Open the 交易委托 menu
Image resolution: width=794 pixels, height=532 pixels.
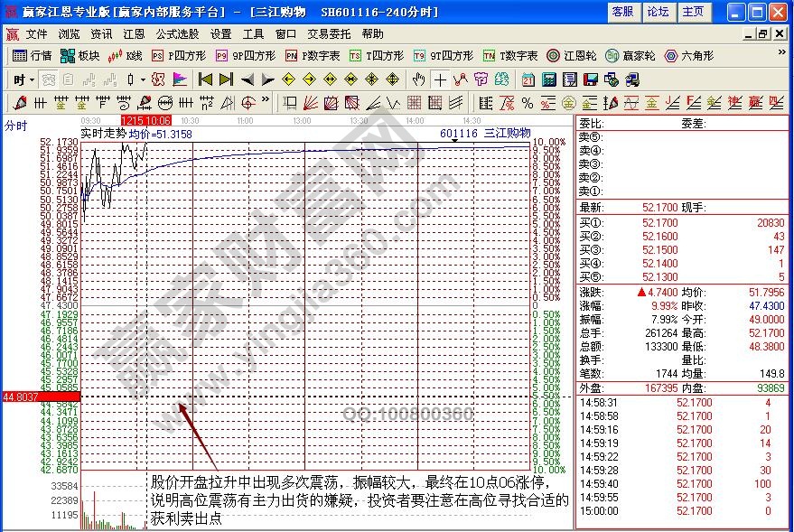pos(329,33)
